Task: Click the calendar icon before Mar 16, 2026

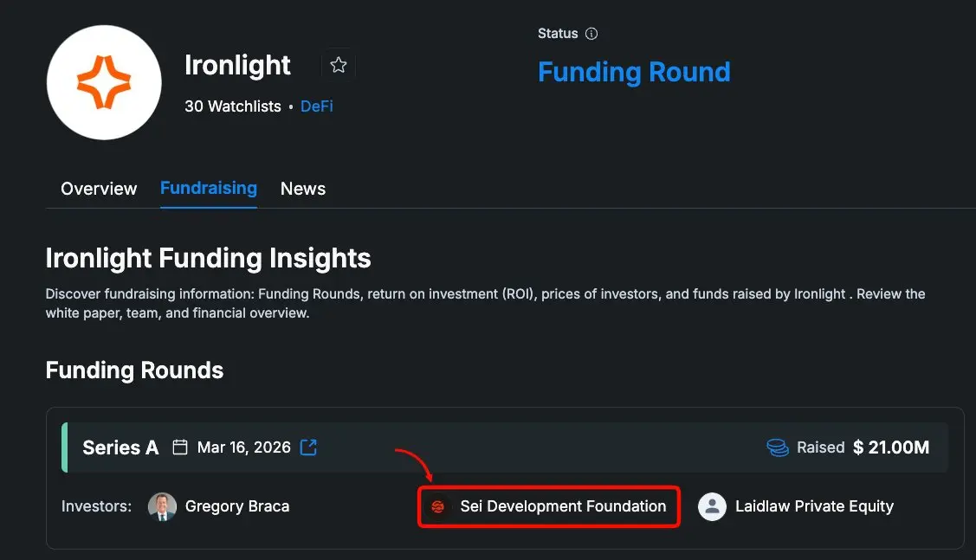Action: (x=180, y=447)
